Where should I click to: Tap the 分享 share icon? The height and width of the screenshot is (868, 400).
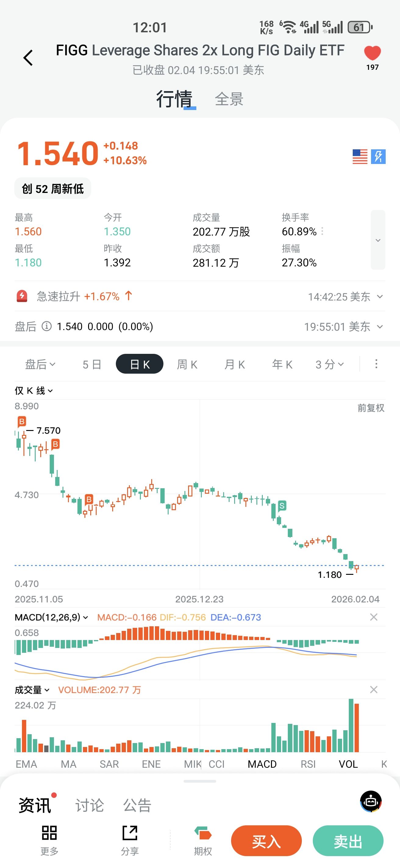[130, 833]
